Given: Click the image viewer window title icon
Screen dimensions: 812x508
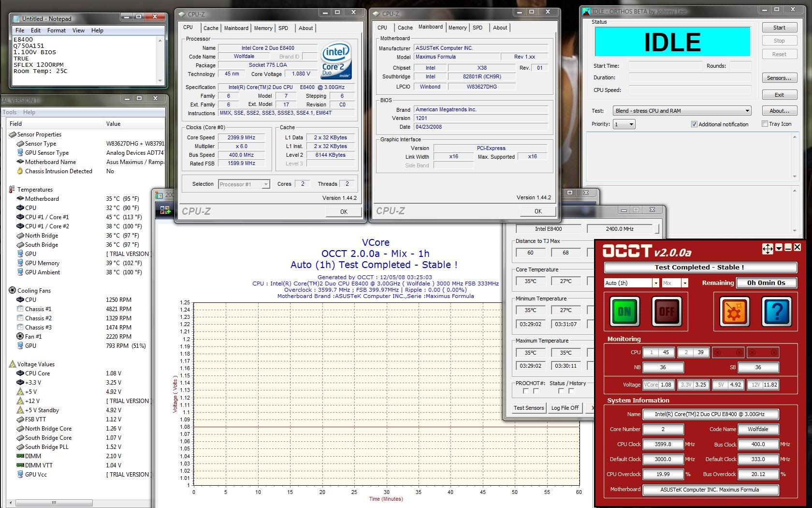Looking at the screenshot, I should (159, 194).
